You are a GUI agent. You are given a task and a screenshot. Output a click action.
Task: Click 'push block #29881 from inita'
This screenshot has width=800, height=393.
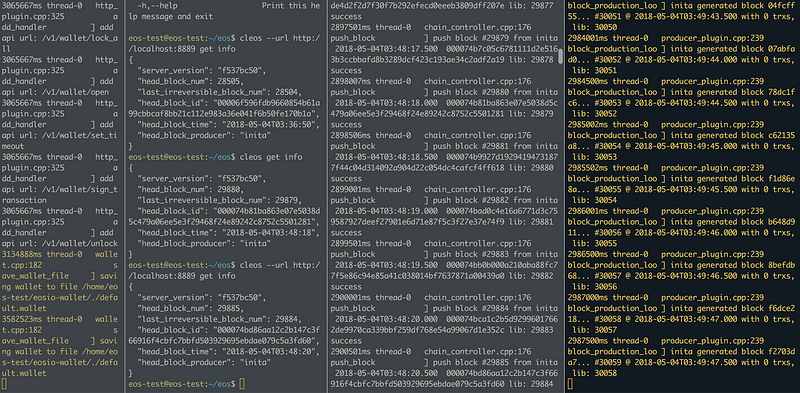(495, 146)
